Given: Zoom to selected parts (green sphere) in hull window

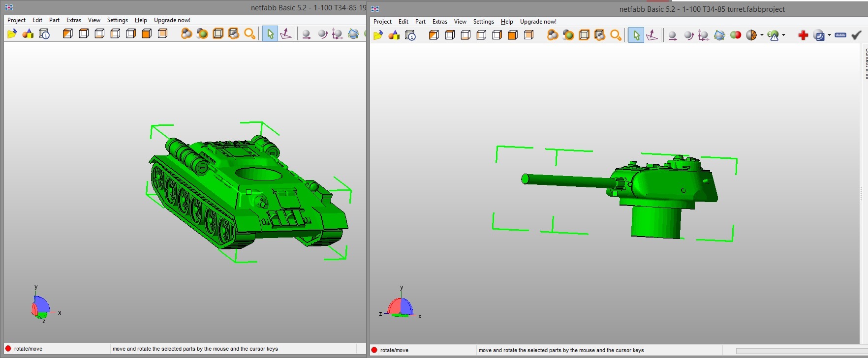Looking at the screenshot, I should 202,33.
